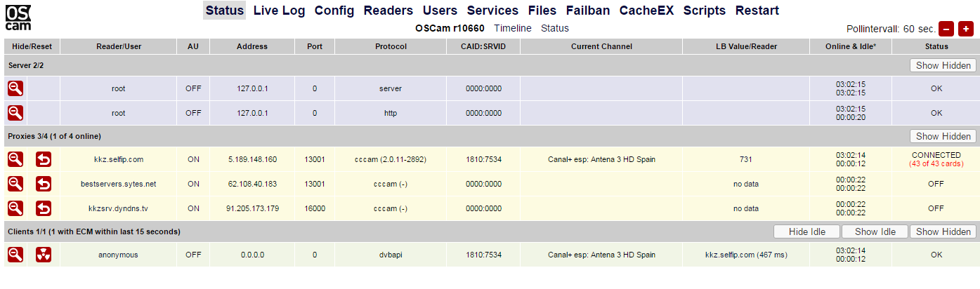Hide the anonymous client row

(x=15, y=255)
